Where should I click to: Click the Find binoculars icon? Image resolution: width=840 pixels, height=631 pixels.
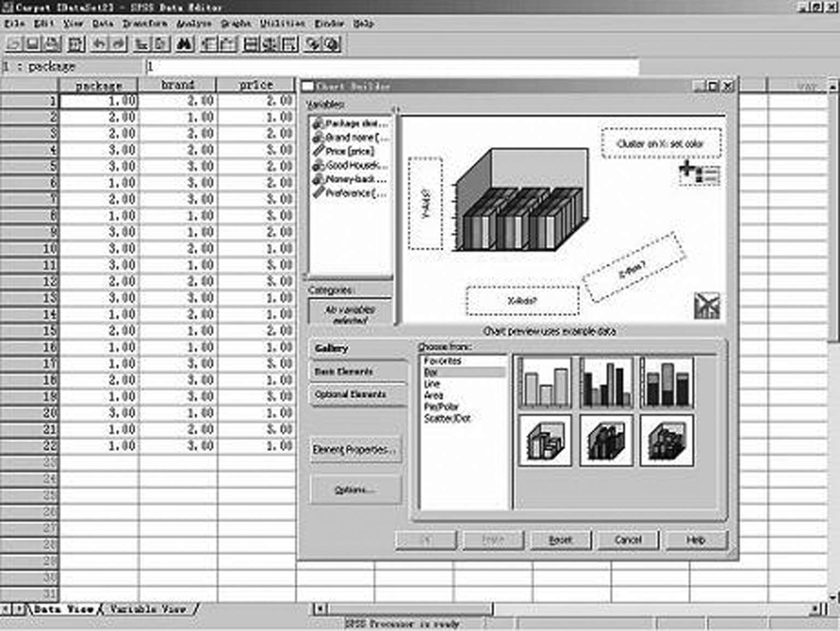185,44
